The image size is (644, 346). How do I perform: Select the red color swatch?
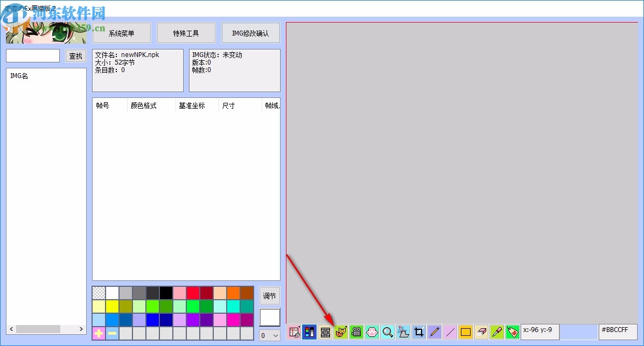click(x=192, y=292)
